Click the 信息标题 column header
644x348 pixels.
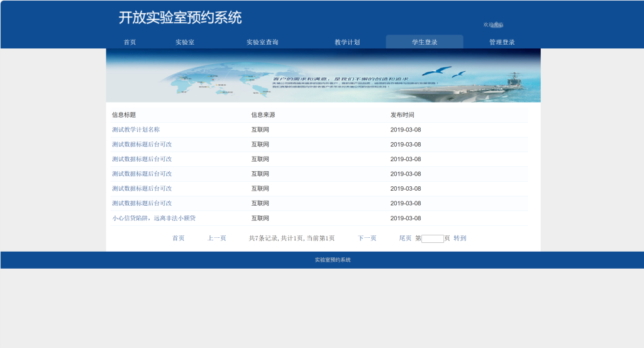point(124,115)
